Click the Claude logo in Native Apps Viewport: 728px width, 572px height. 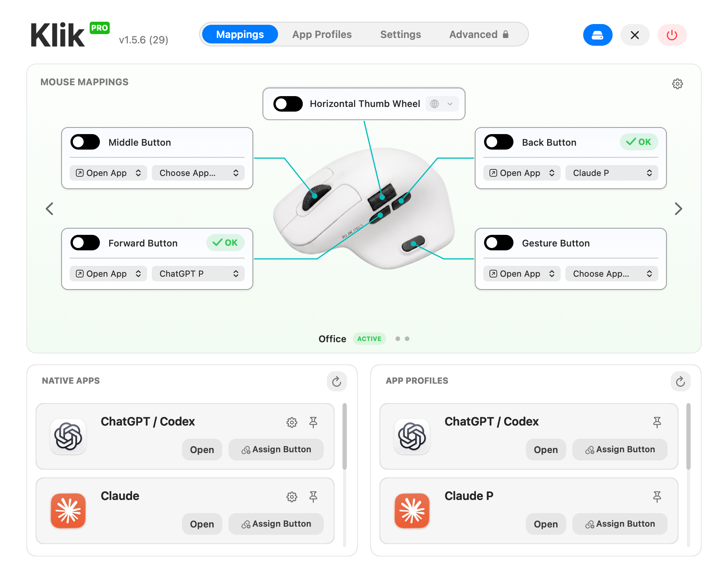pyautogui.click(x=68, y=511)
